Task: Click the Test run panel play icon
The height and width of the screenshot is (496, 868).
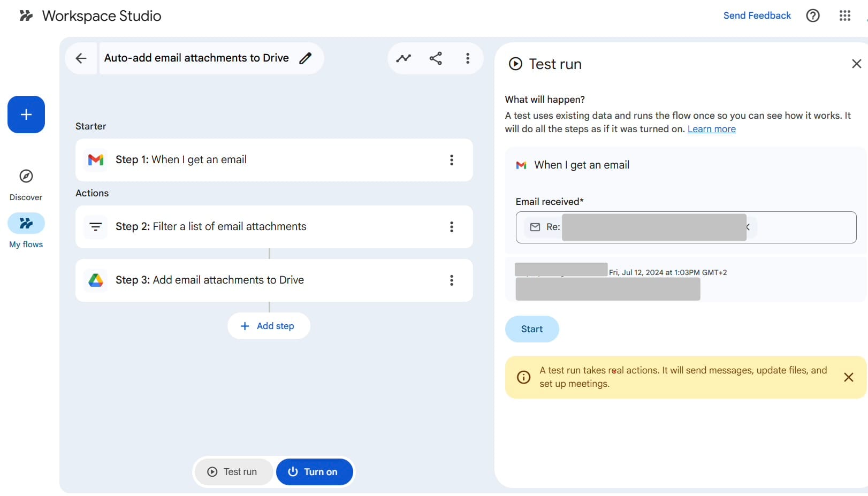Action: click(x=515, y=64)
